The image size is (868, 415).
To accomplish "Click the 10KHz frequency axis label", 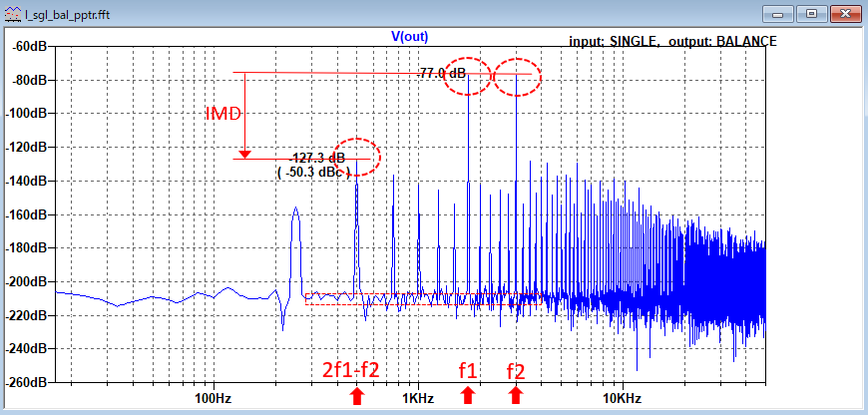I will pyautogui.click(x=623, y=398).
